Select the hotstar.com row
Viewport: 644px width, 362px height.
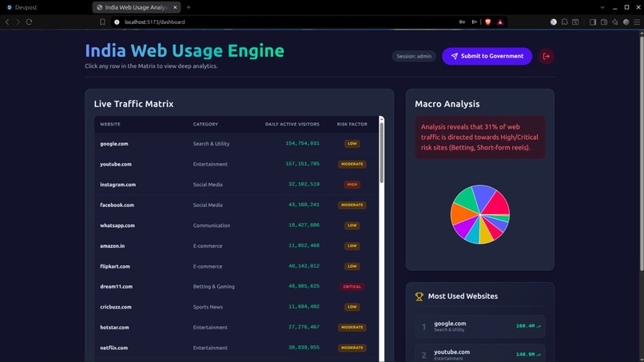(237, 327)
